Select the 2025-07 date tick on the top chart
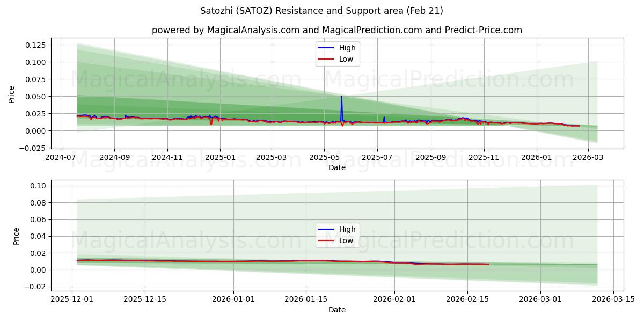The image size is (644, 322). coord(377,157)
